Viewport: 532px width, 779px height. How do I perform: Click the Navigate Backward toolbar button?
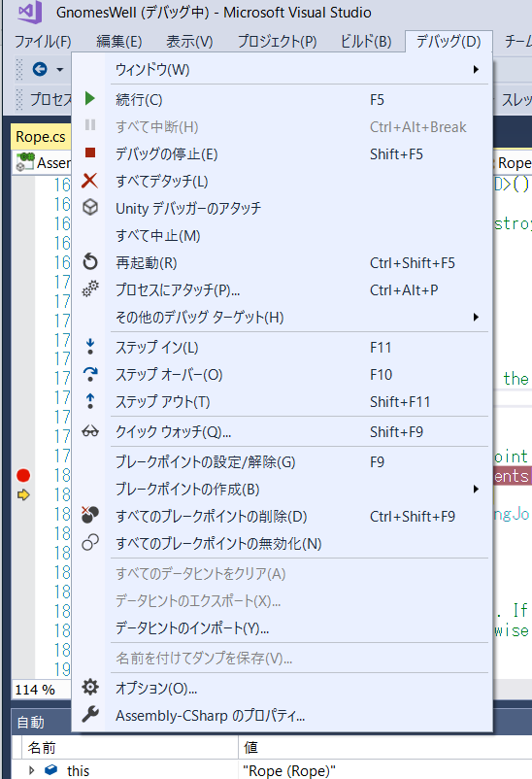point(40,69)
